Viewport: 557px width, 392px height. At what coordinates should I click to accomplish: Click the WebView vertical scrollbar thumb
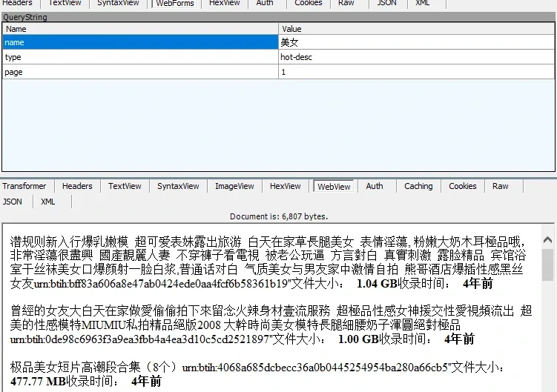point(547,265)
